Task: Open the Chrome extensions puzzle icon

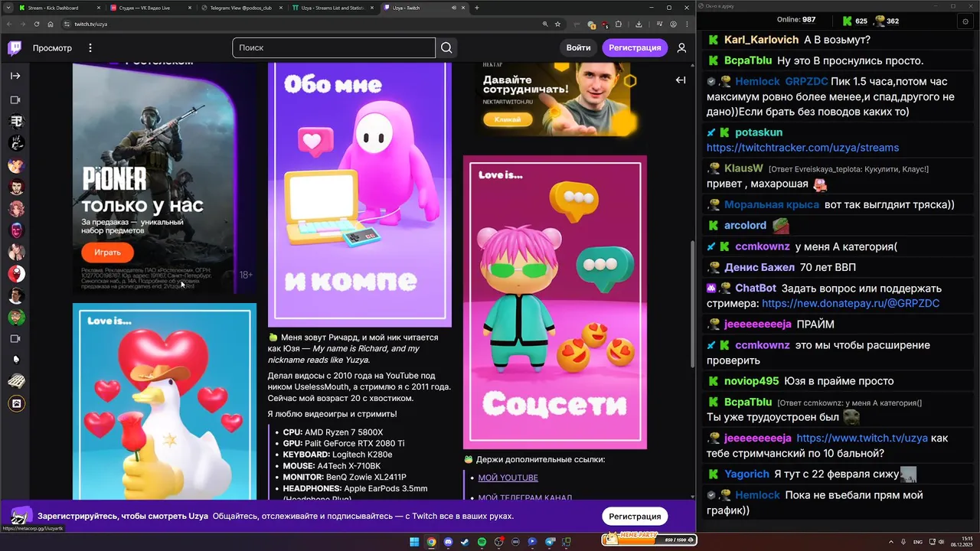Action: (x=619, y=24)
